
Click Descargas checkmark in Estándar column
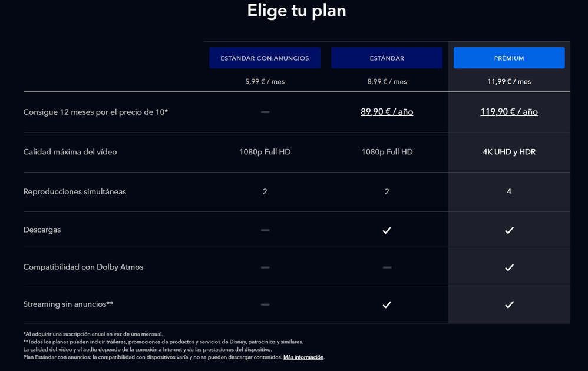point(387,230)
